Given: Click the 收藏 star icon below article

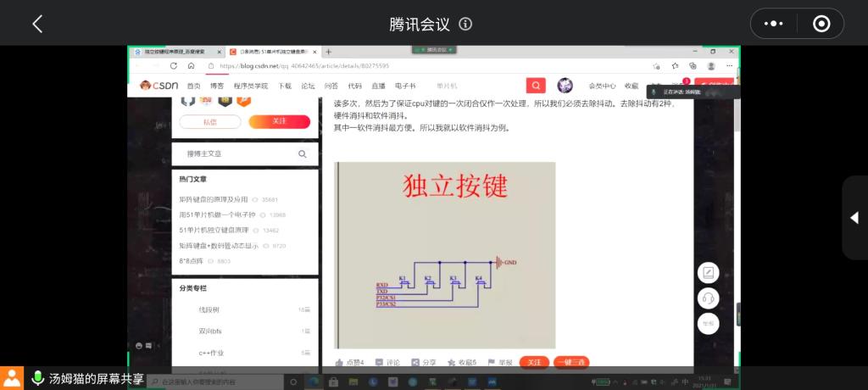Looking at the screenshot, I should pos(453,362).
